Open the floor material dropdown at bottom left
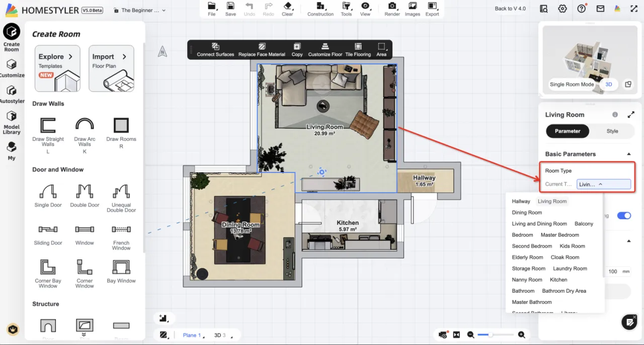Viewport: 644px width, 345px height. pos(164,335)
